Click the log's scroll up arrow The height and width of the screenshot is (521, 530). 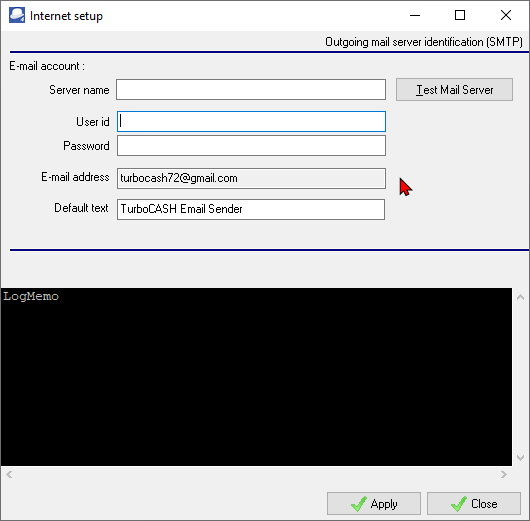pyautogui.click(x=521, y=297)
